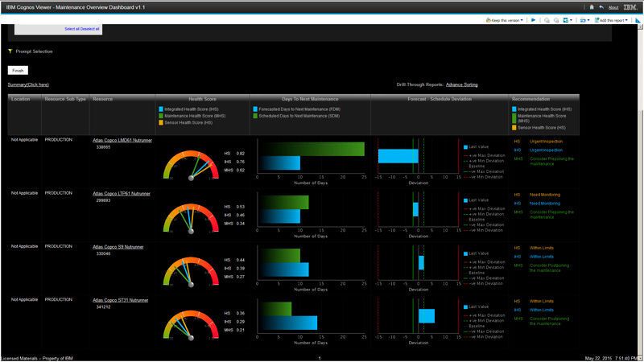Screen dimensions: 644x362
Task: Click the orange Within Limits recommendation for S9 Nutrunner
Action: tap(542, 249)
